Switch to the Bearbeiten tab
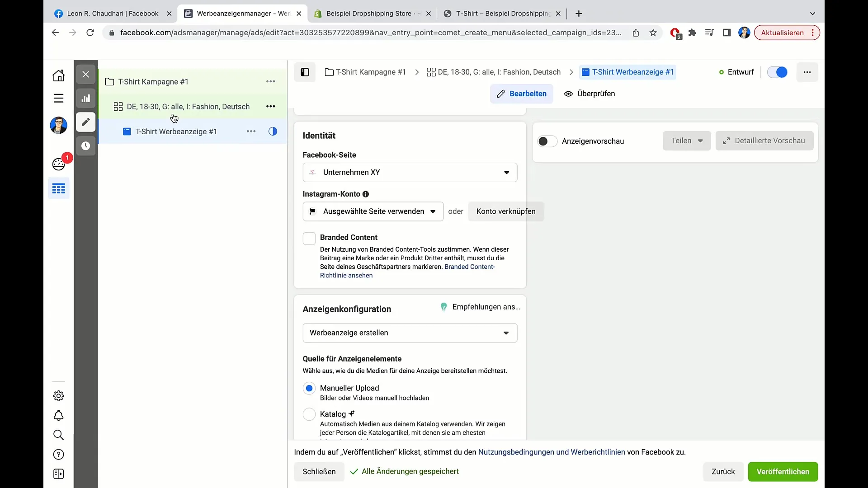Viewport: 868px width, 488px height. pyautogui.click(x=522, y=94)
